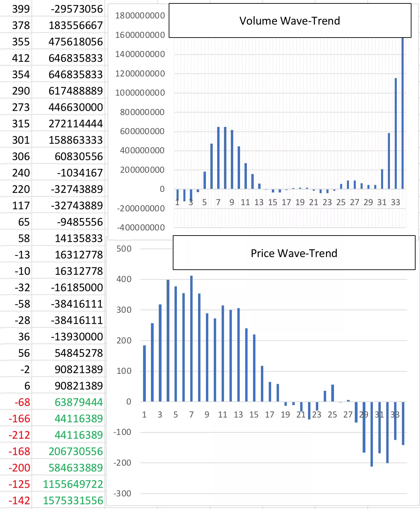
Task: Select the Volume Wave-Trend chart title
Action: (x=290, y=21)
